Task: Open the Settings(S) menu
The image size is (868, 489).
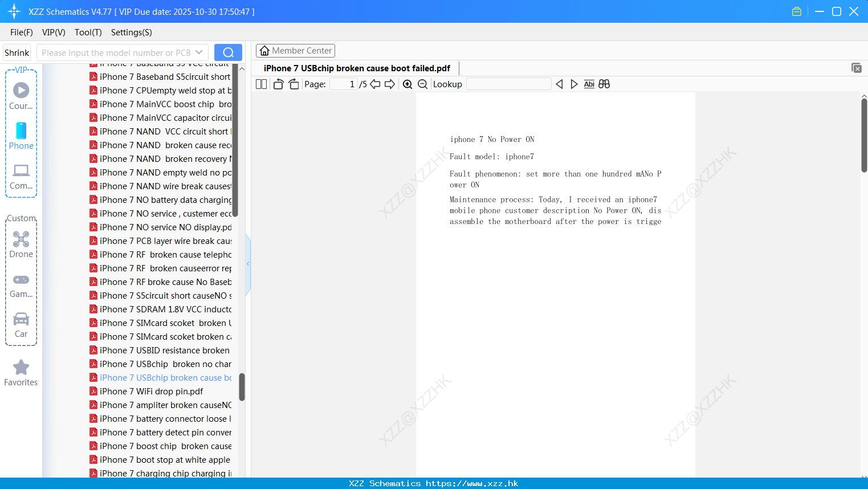Action: tap(132, 32)
